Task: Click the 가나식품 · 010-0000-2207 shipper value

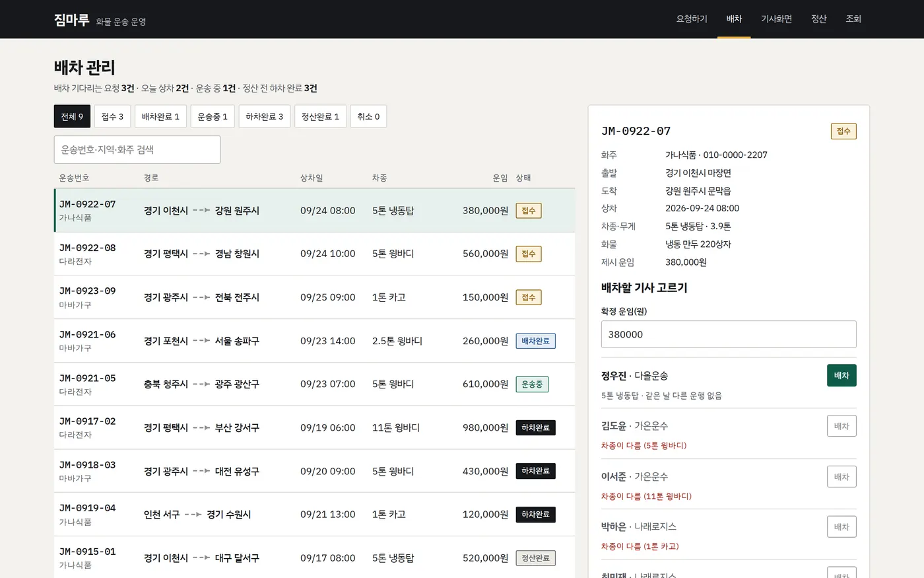Action: pos(716,155)
